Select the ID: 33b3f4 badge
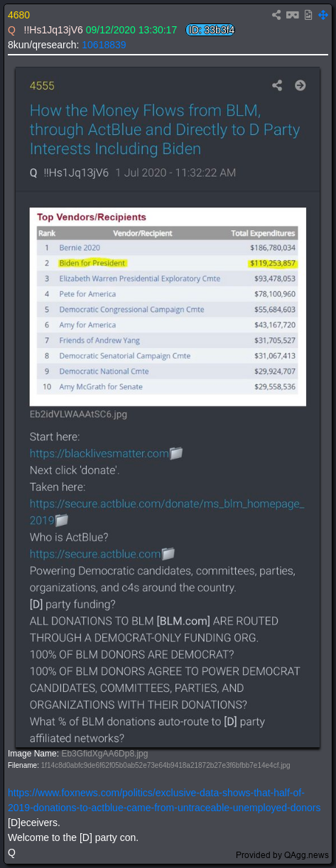The image size is (336, 868). tap(210, 30)
